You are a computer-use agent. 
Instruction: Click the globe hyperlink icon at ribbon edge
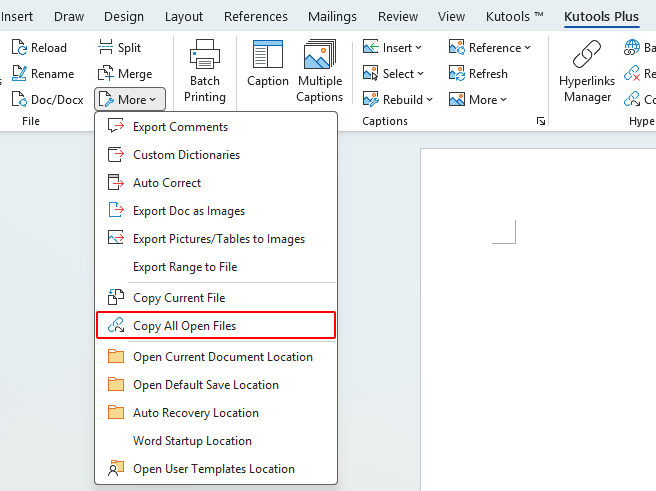pos(631,47)
